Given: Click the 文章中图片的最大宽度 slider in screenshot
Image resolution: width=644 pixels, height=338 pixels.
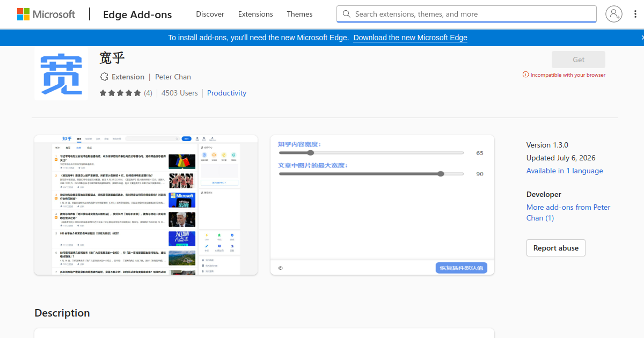Looking at the screenshot, I should [x=371, y=174].
